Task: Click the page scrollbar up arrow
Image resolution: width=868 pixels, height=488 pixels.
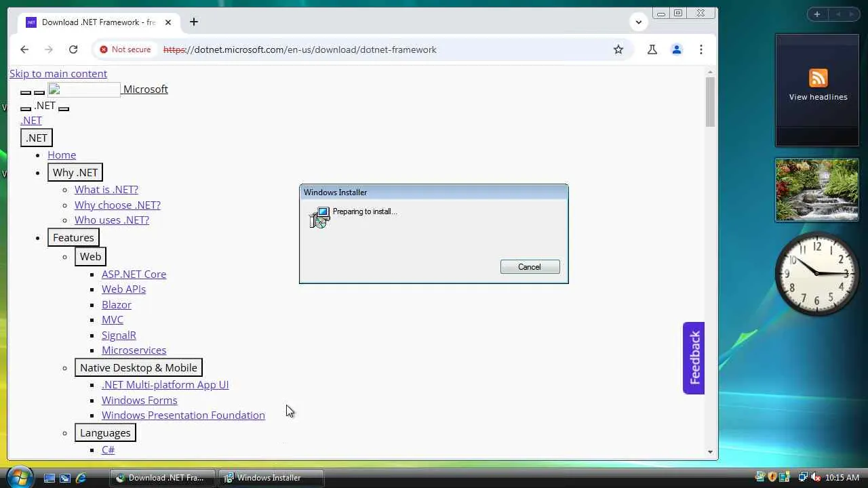Action: pos(710,72)
